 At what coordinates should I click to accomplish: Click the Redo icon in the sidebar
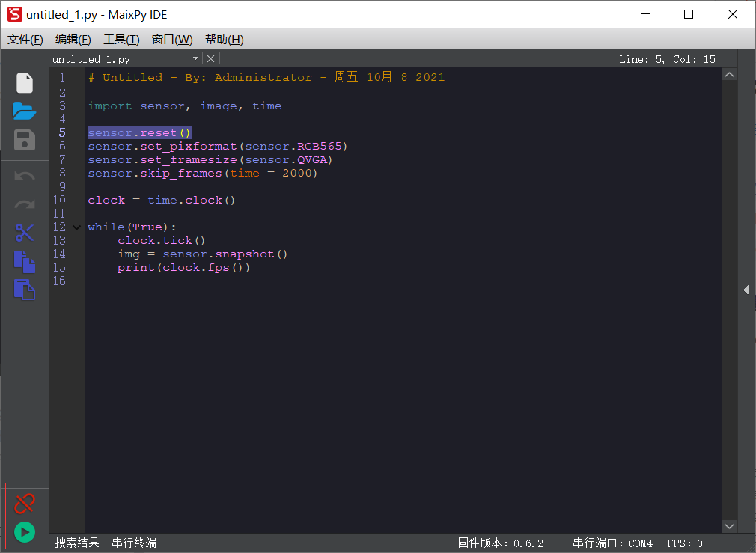[x=25, y=204]
